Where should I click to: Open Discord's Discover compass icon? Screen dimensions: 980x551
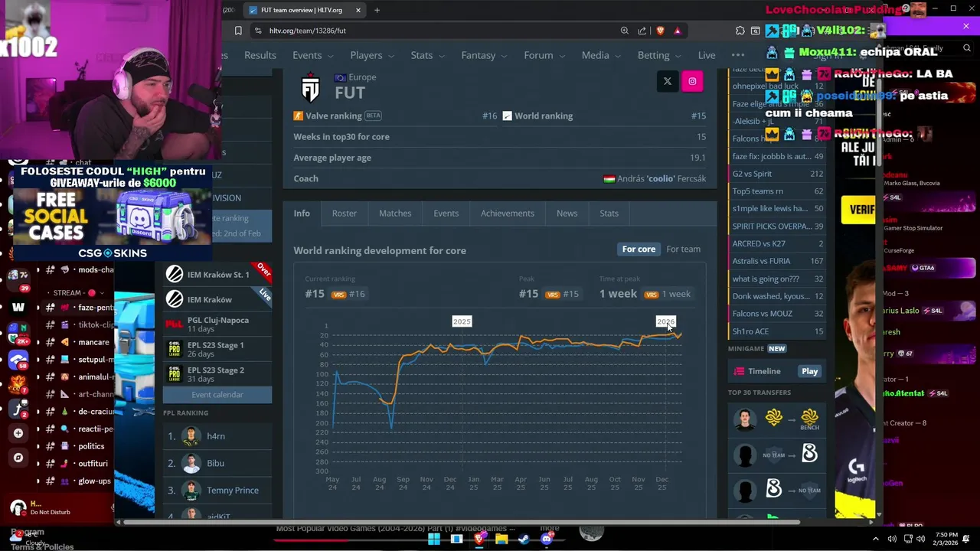click(18, 458)
